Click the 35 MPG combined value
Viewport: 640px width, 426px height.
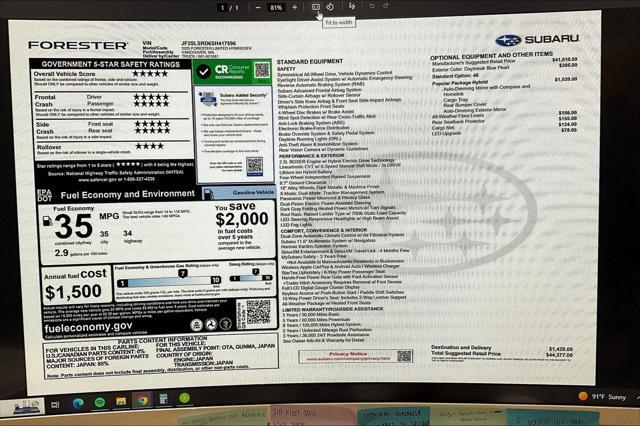tap(73, 226)
